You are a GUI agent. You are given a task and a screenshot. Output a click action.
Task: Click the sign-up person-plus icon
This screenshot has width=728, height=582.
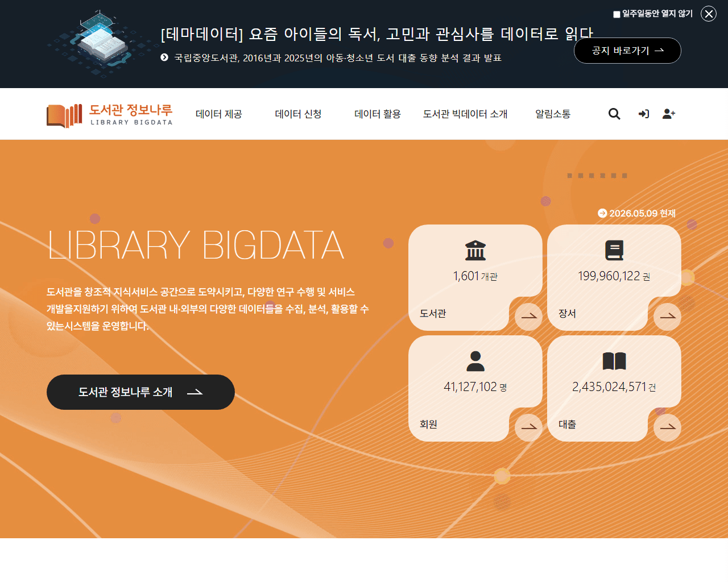point(669,114)
